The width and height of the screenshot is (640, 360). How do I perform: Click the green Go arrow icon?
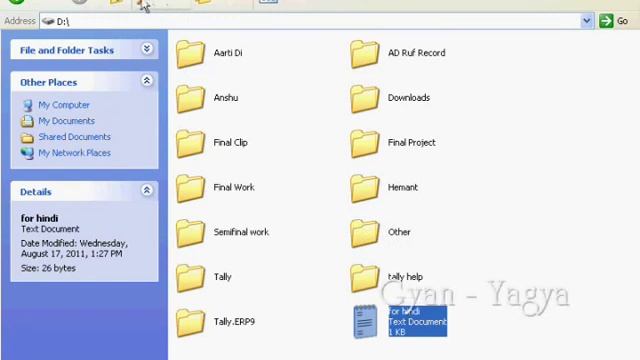tap(606, 21)
